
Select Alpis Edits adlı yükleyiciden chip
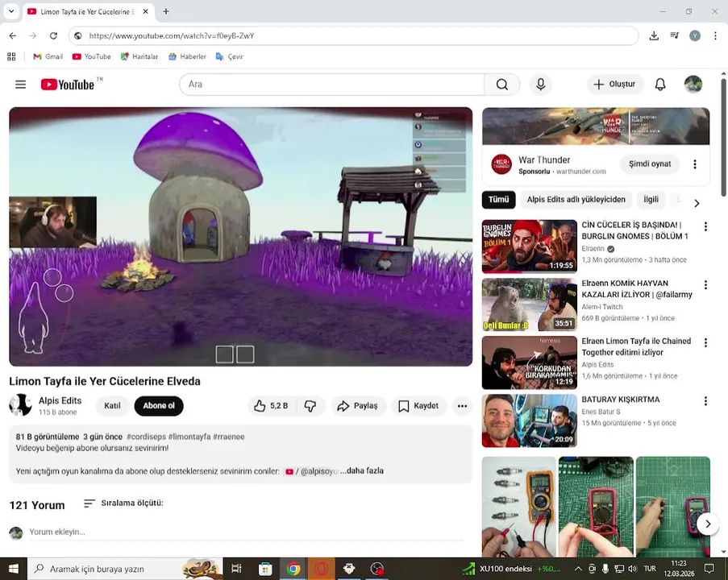coord(576,200)
